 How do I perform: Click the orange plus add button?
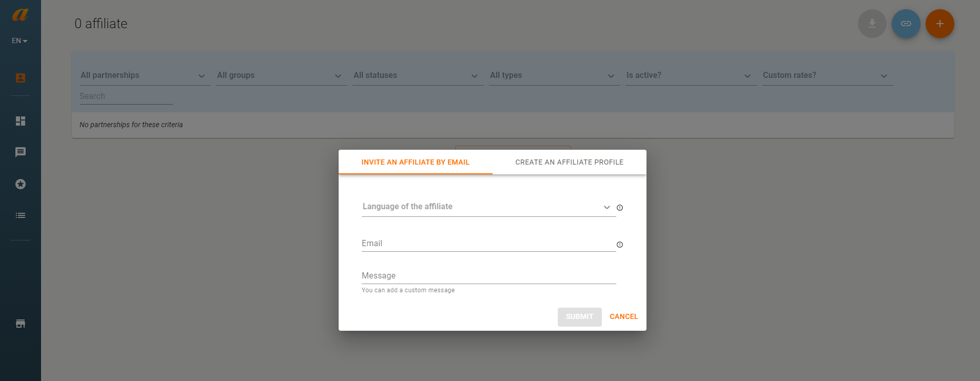coord(940,24)
